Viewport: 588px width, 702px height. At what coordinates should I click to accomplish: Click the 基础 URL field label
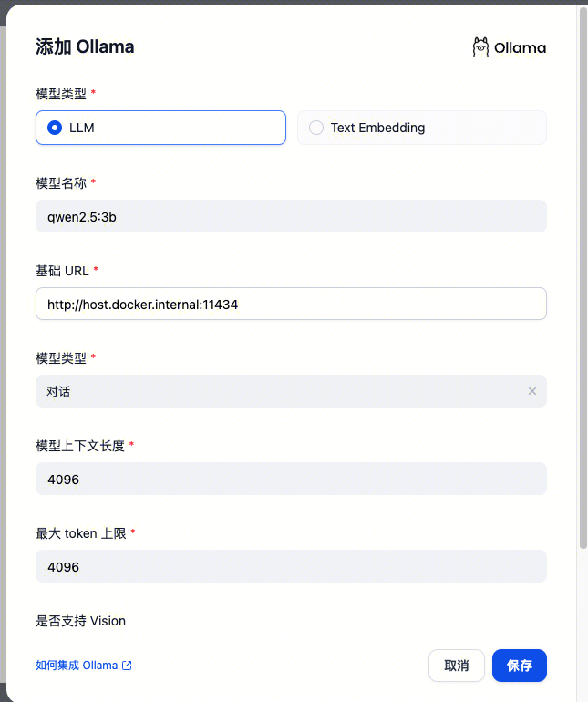pyautogui.click(x=62, y=271)
